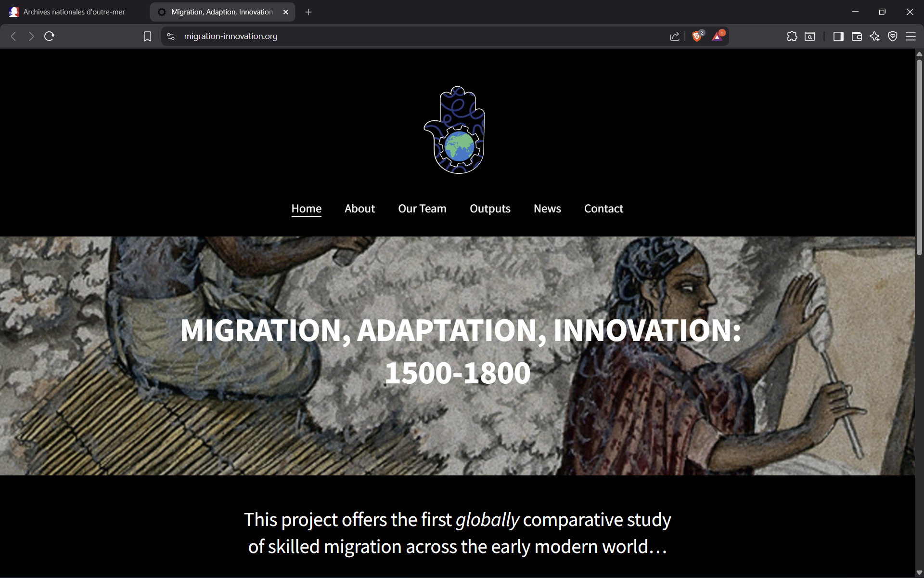Screen dimensions: 924x578
Task: Open the tab search tool
Action: pos(810,36)
